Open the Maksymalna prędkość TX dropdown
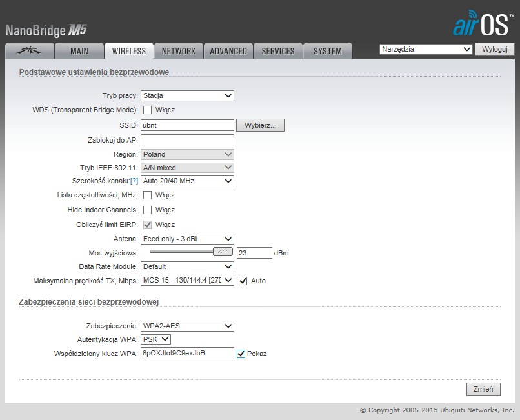Image resolution: width=520 pixels, height=420 pixels. click(x=187, y=281)
